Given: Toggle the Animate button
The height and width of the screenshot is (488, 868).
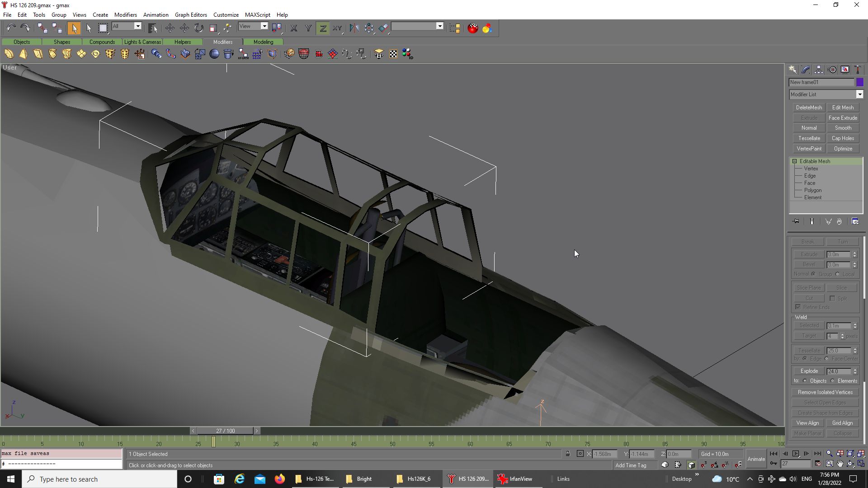Looking at the screenshot, I should tap(756, 459).
